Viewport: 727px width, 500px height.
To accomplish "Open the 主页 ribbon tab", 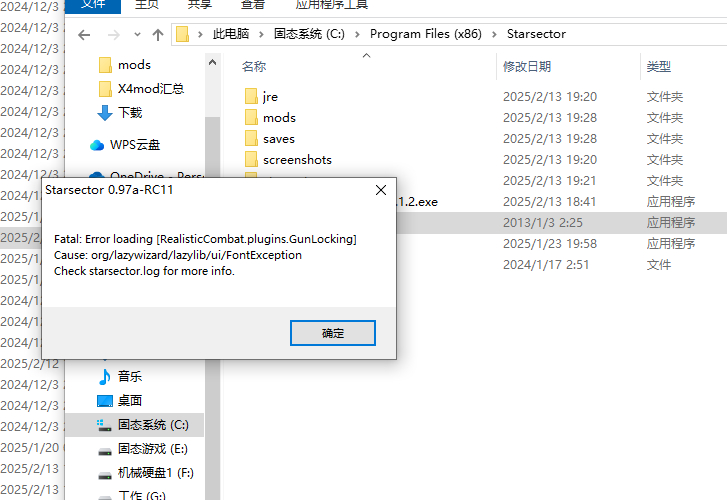I will (147, 5).
